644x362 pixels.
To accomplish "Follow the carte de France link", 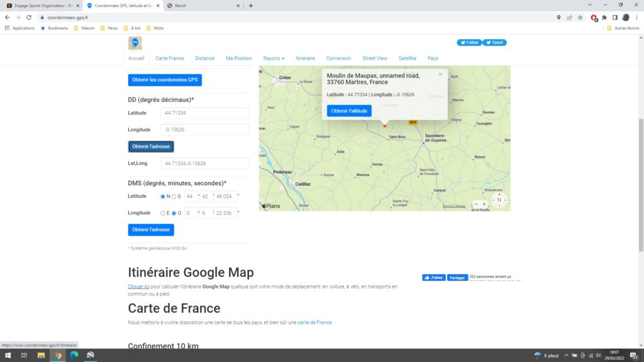I will (314, 322).
